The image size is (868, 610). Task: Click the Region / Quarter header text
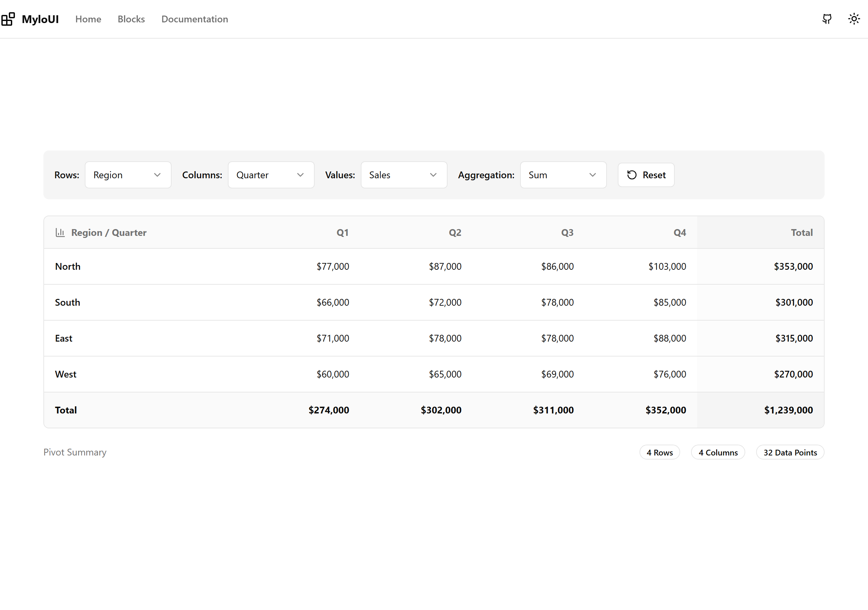(109, 232)
